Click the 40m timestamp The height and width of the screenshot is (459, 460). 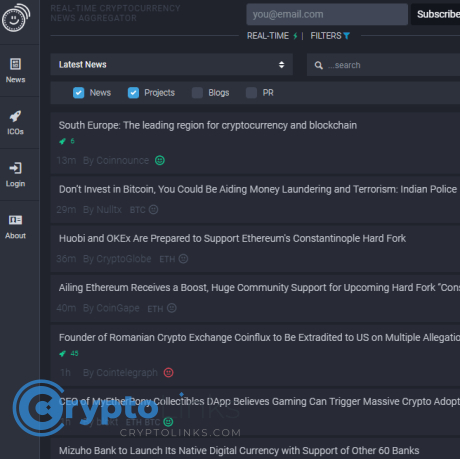point(66,308)
